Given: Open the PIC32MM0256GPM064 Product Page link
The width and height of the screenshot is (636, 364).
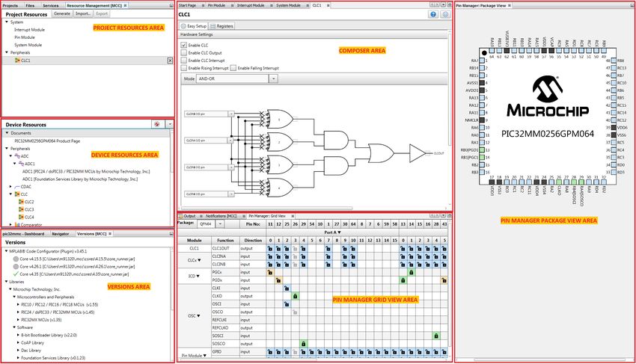Looking at the screenshot, I should pos(47,141).
